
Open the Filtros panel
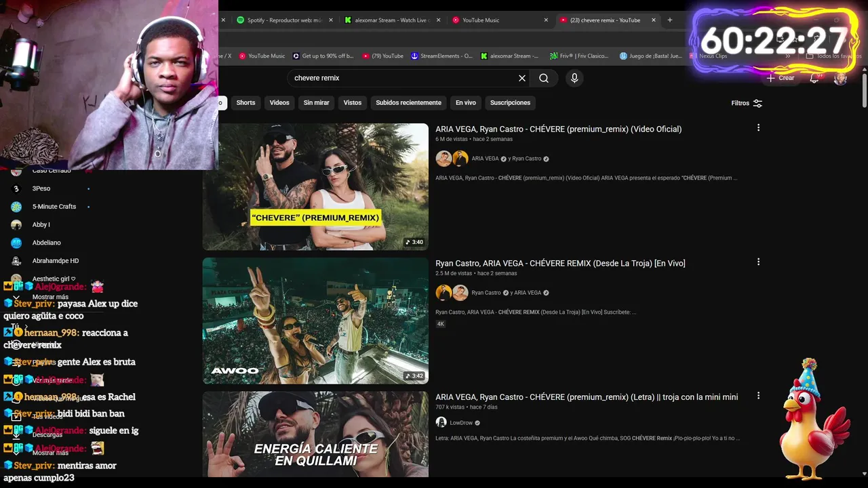point(747,103)
